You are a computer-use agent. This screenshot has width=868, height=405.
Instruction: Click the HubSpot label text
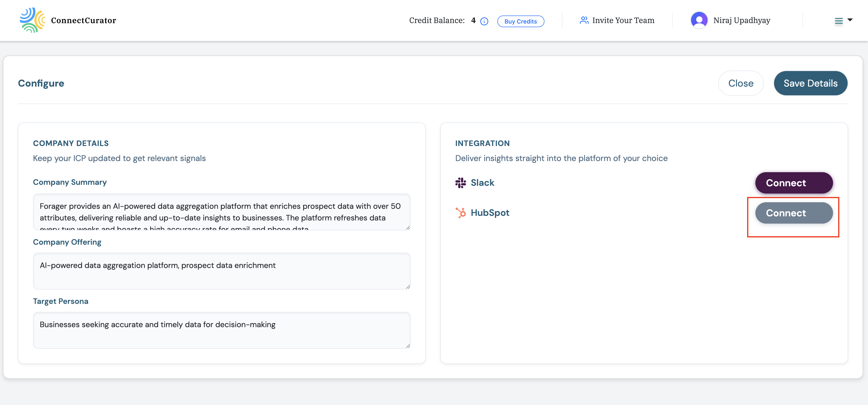point(490,212)
